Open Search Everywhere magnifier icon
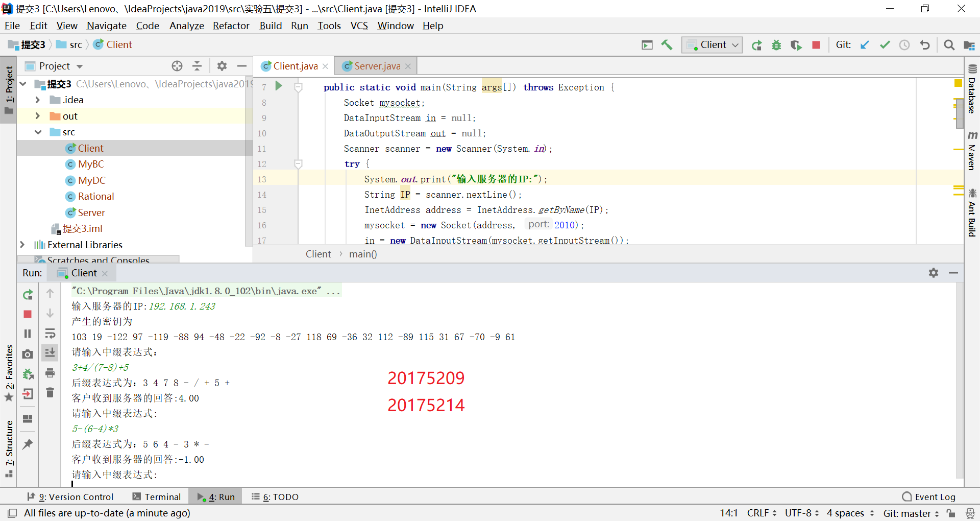The image size is (980, 521). pyautogui.click(x=949, y=45)
